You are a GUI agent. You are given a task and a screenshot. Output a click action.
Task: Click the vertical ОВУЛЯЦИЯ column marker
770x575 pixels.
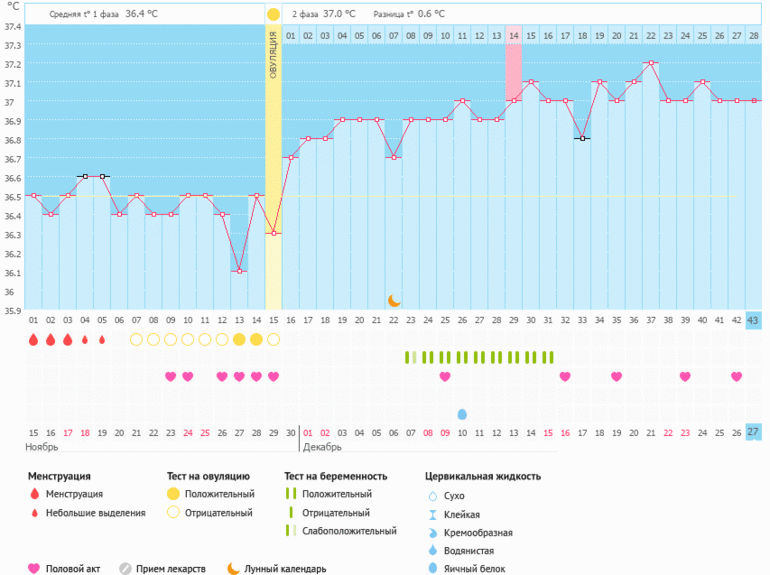pyautogui.click(x=273, y=60)
